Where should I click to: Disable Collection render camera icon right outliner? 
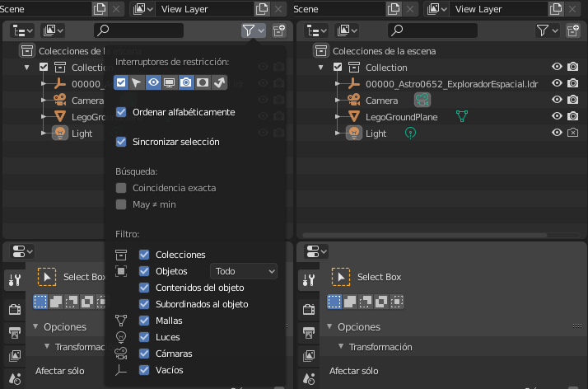572,67
